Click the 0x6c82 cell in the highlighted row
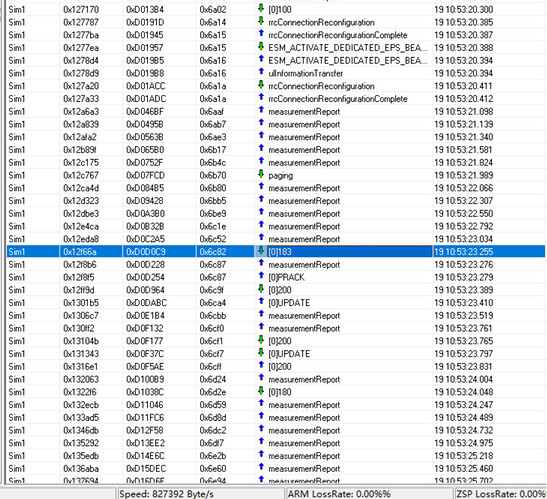Viewport: 547px width, 499px height. (x=213, y=252)
